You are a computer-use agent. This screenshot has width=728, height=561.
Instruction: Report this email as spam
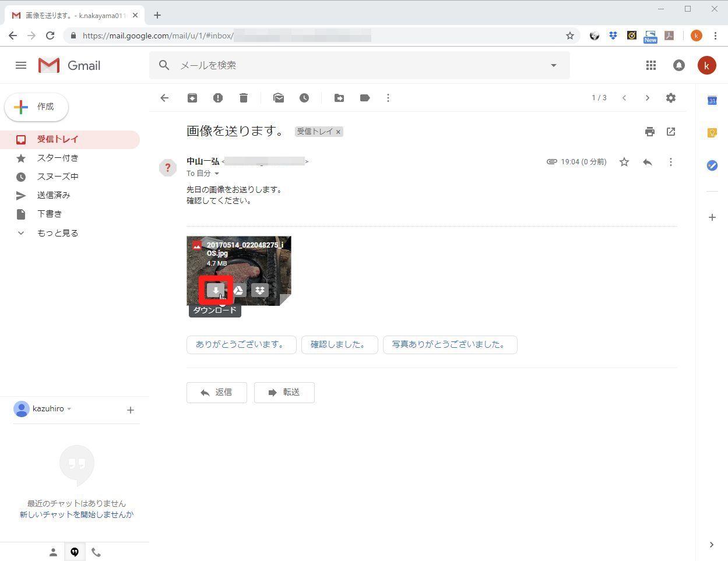click(218, 98)
